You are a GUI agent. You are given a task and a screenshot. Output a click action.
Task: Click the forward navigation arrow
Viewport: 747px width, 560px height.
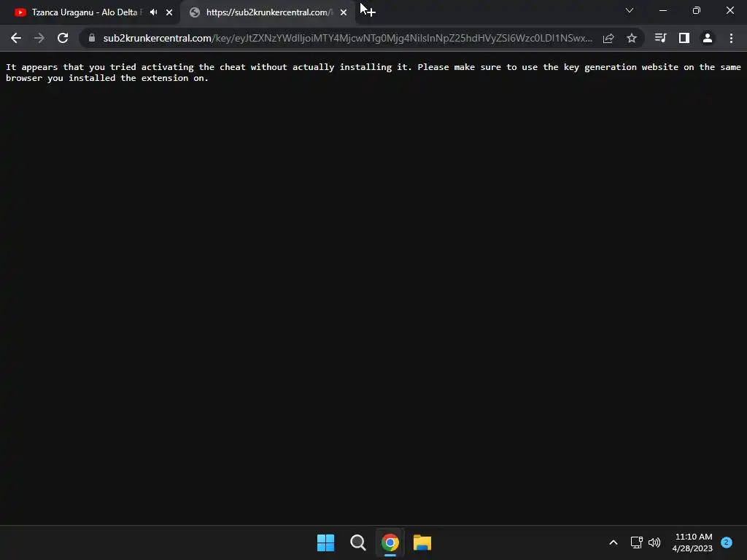39,38
